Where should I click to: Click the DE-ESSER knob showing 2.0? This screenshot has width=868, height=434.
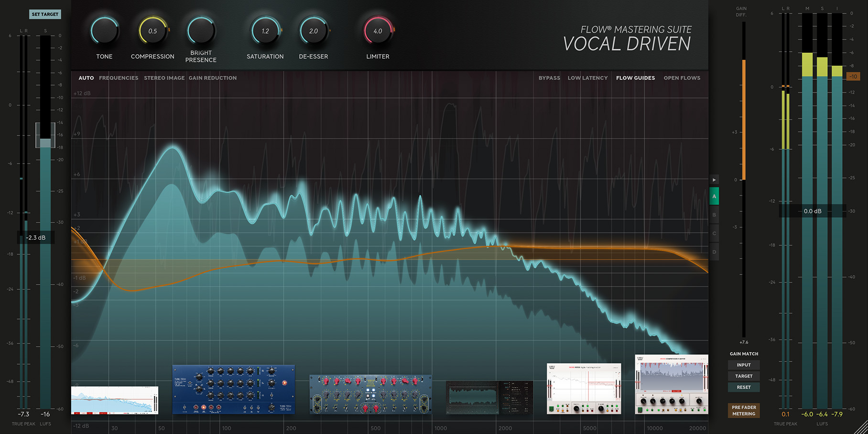click(x=314, y=32)
